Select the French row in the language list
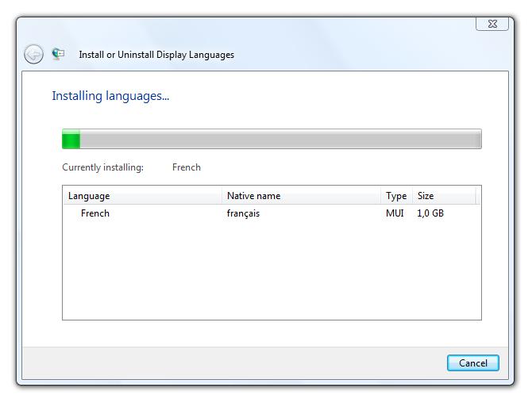This screenshot has height=399, width=532. (x=95, y=213)
